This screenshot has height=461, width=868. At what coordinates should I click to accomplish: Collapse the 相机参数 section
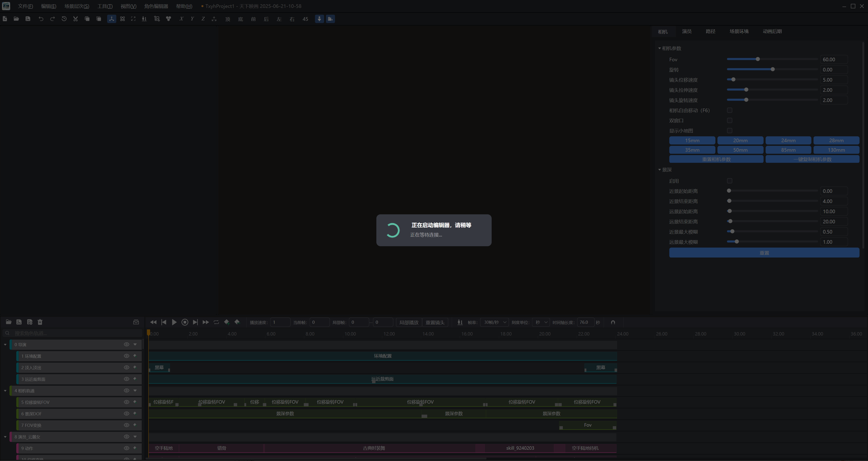point(659,48)
